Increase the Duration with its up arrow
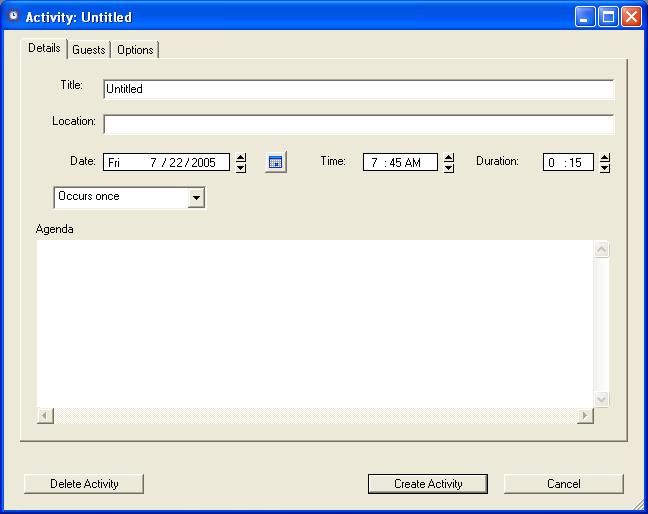 (x=605, y=157)
